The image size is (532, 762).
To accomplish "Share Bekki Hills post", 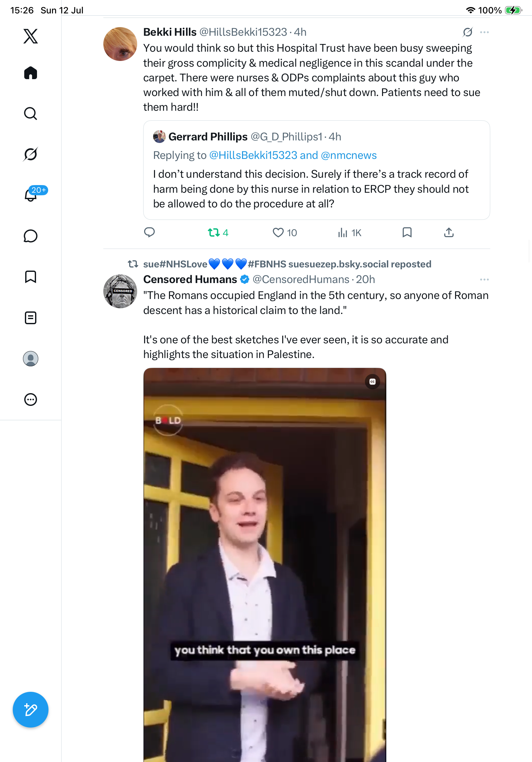I will 449,232.
